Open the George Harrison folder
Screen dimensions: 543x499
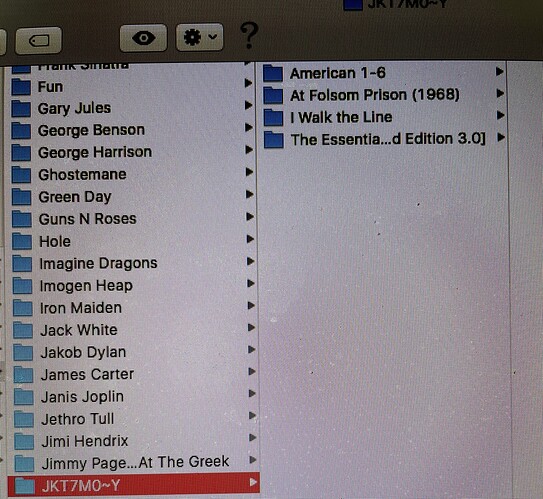click(133, 152)
